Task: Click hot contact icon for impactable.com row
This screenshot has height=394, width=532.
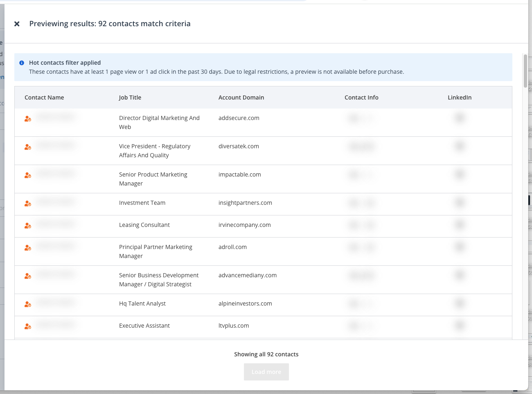Action: 28,175
